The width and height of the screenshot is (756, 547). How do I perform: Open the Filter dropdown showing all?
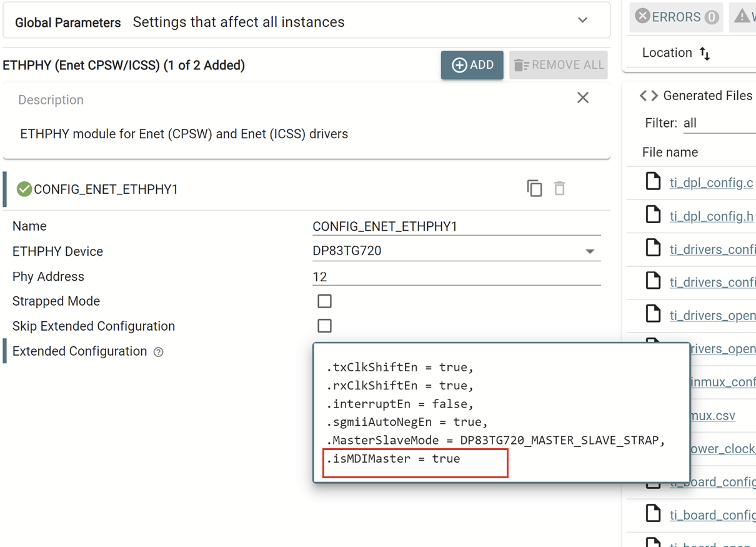pyautogui.click(x=719, y=123)
